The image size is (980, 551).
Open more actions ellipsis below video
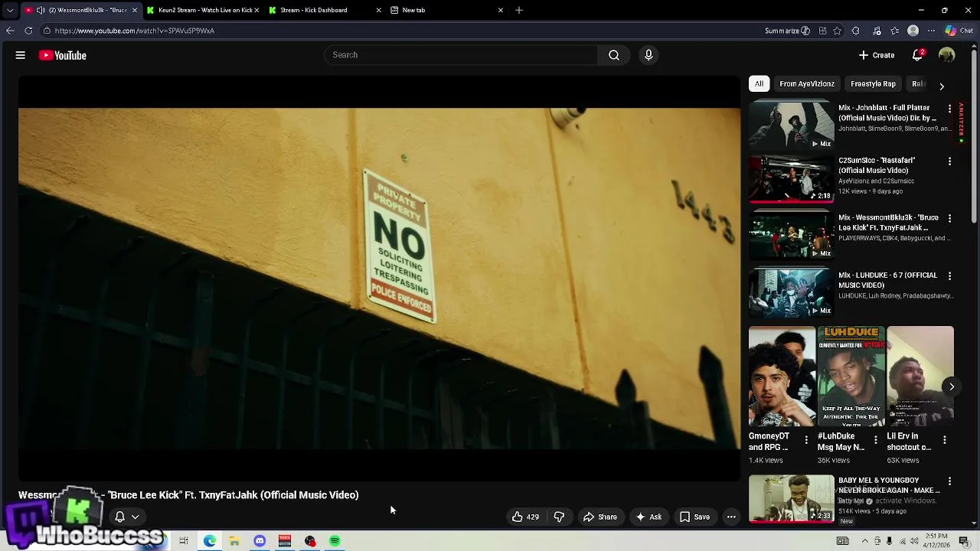(x=731, y=517)
